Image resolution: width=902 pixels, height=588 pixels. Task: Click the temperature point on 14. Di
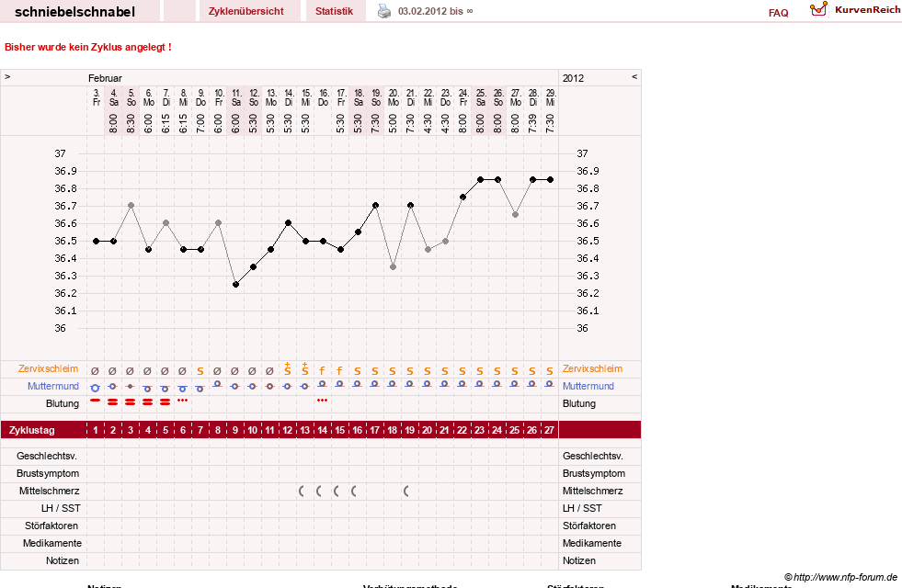288,223
